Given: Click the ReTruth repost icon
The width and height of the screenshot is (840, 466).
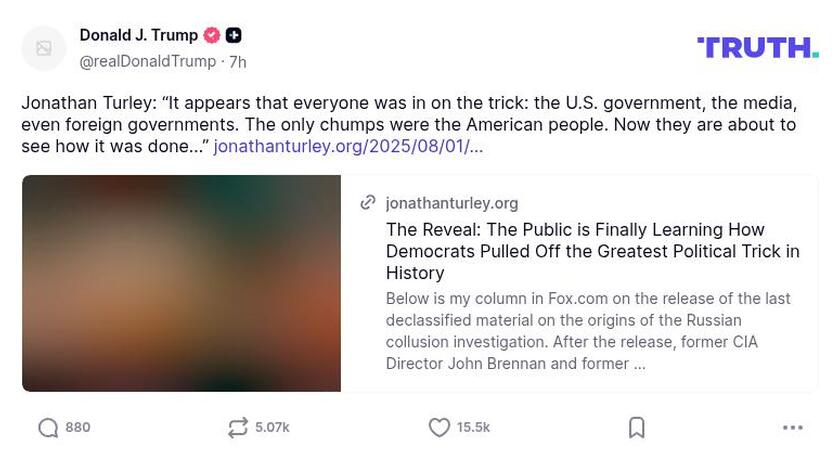Looking at the screenshot, I should click(x=237, y=428).
